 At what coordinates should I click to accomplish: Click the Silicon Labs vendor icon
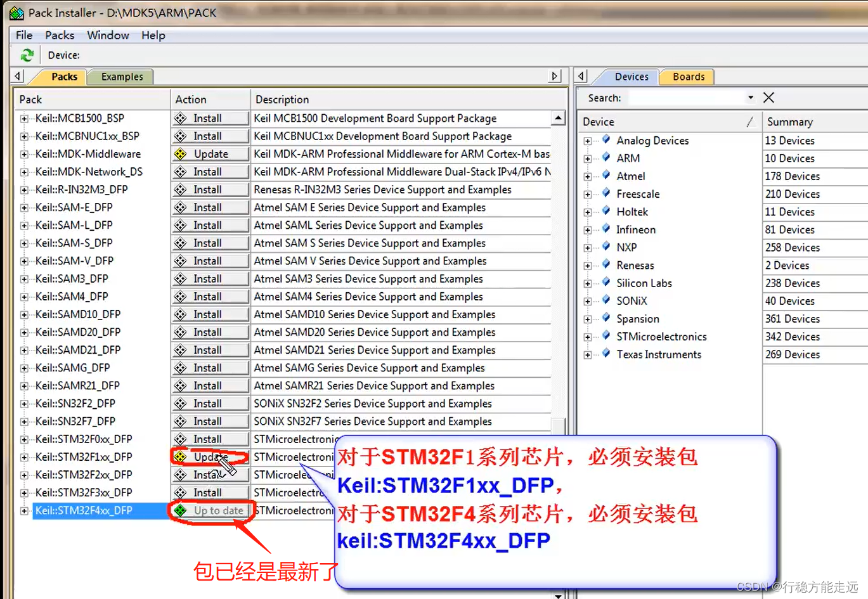point(606,282)
